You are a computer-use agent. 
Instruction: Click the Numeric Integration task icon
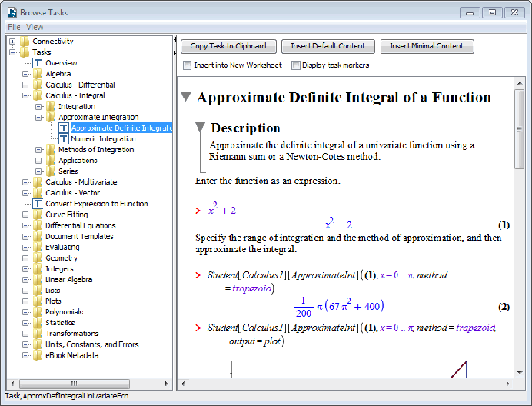[63, 139]
